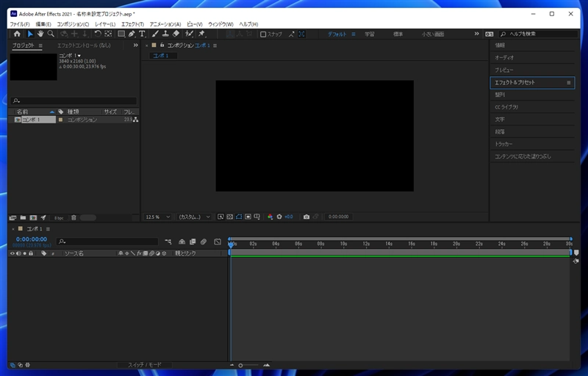The image size is (588, 376).
Task: Open the エフェクト(T) menu
Action: click(x=133, y=24)
